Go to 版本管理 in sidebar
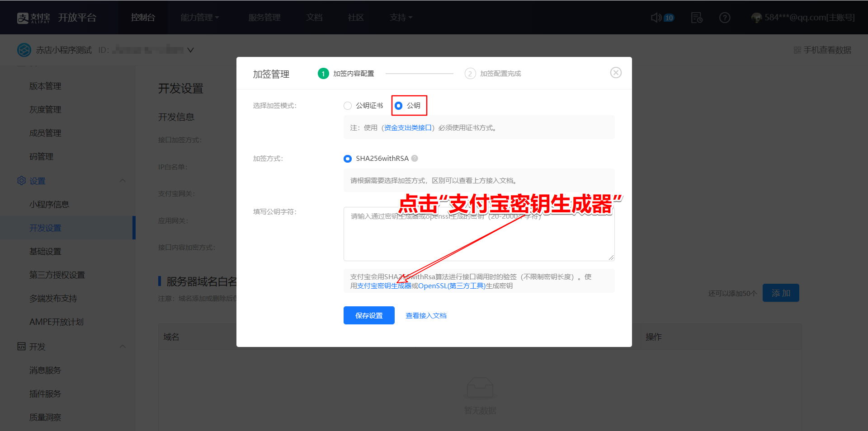The width and height of the screenshot is (868, 431). click(x=45, y=86)
